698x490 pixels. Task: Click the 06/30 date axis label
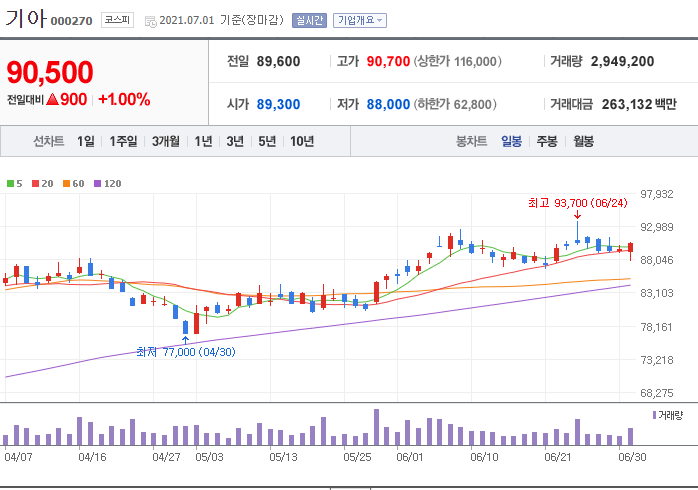632,457
